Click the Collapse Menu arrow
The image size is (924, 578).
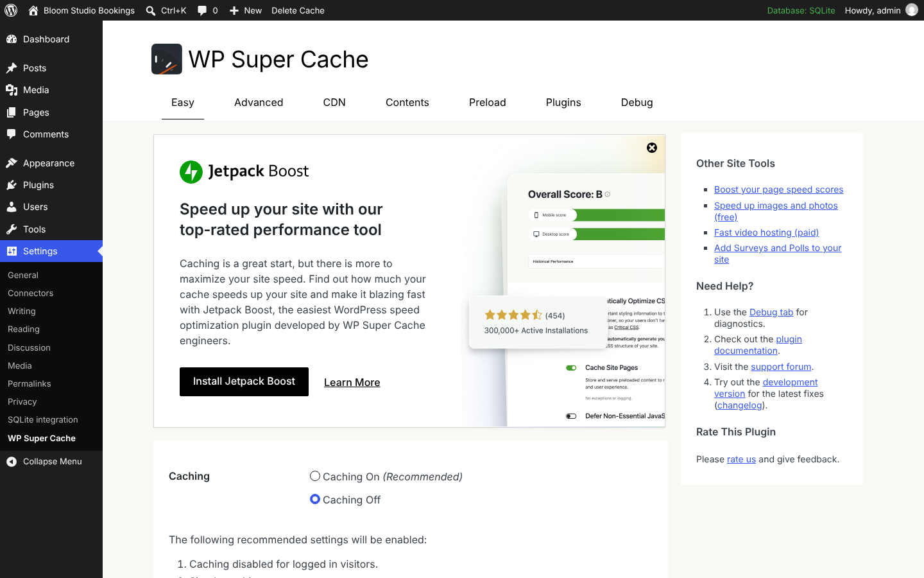[12, 461]
